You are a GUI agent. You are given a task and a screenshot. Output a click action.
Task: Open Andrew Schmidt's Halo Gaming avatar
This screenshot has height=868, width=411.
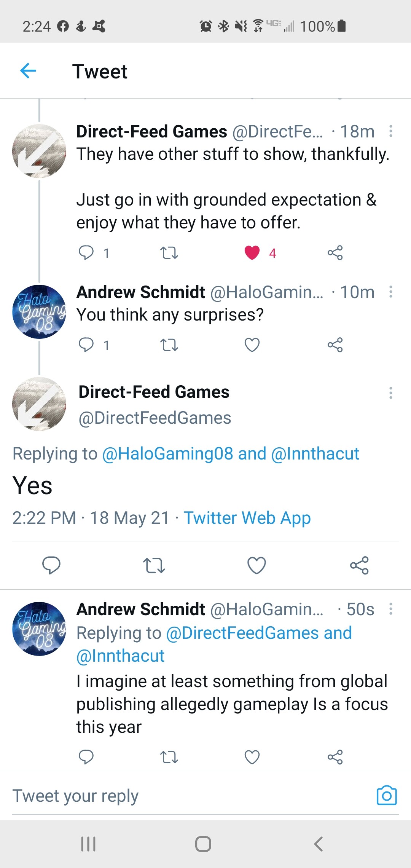(39, 312)
